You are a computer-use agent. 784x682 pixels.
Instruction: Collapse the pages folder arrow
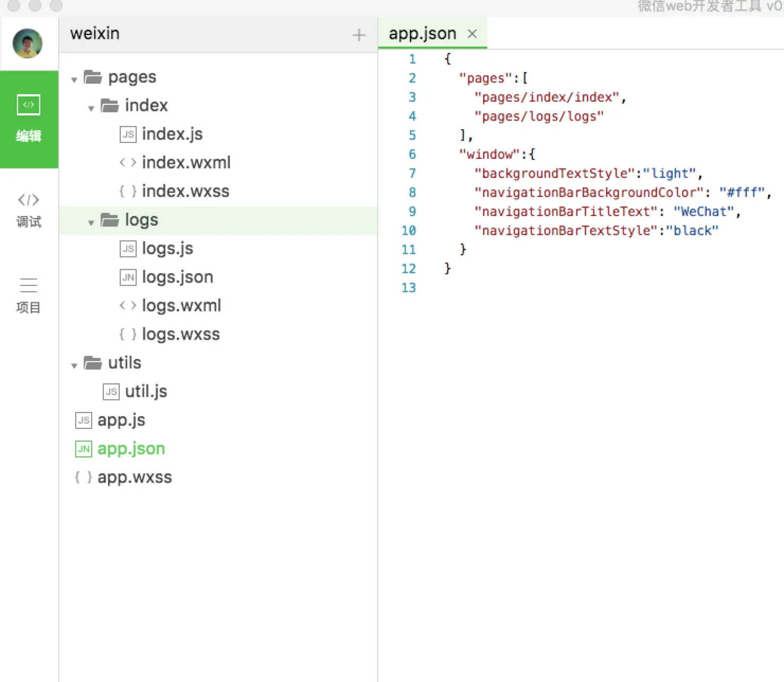tap(74, 80)
